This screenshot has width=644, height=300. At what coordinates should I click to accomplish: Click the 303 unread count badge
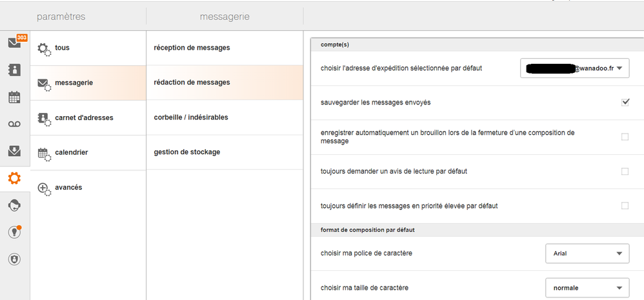[x=22, y=38]
